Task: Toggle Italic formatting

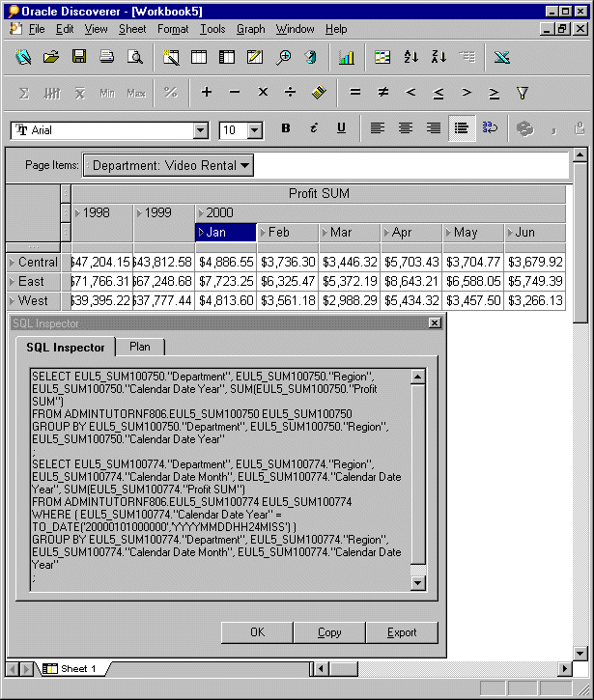Action: click(x=314, y=128)
